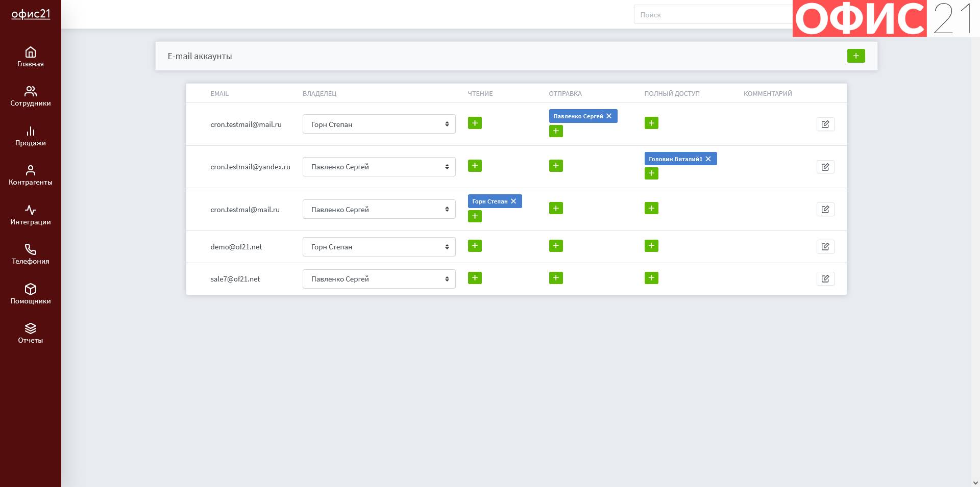Remove Горн Степан from reading access
The image size is (980, 487).
pos(513,201)
